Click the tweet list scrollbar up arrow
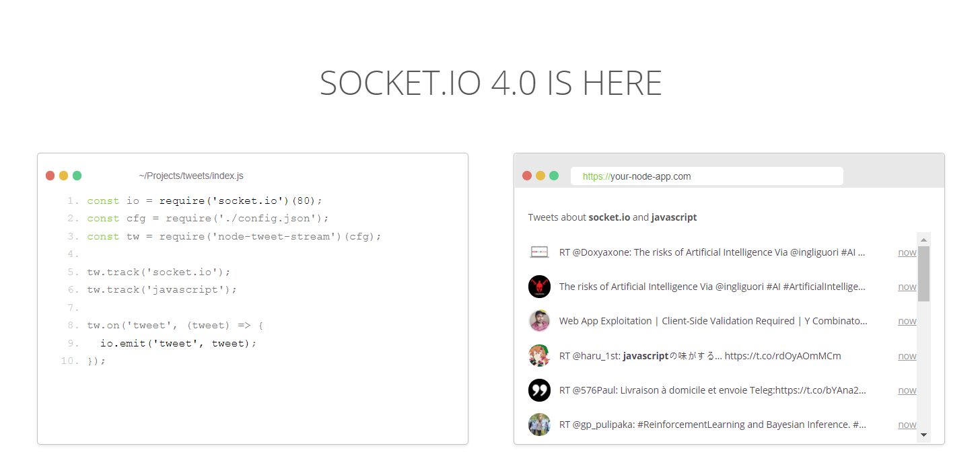Viewport: 980px width, 475px height. [x=924, y=240]
